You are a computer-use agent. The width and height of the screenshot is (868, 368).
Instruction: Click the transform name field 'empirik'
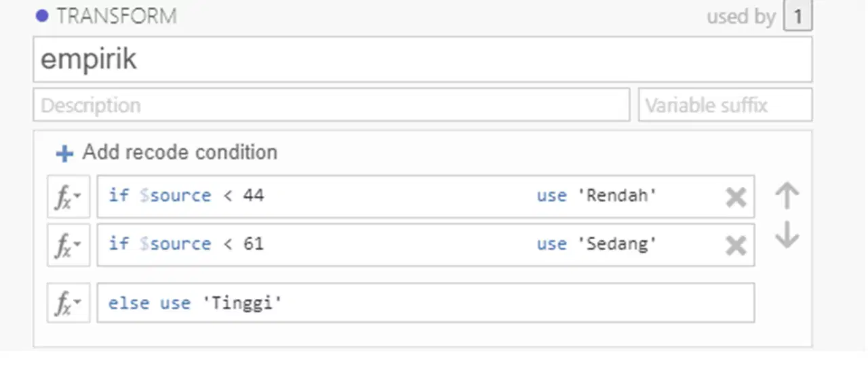point(422,60)
